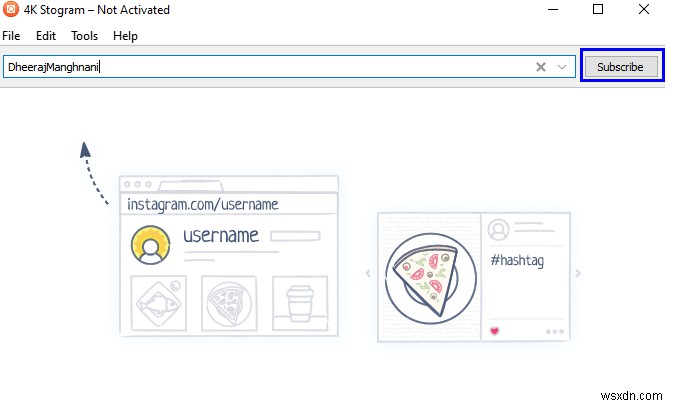Click the left chevron beside the pizza card
The width and height of the screenshot is (674, 406).
coord(367,273)
